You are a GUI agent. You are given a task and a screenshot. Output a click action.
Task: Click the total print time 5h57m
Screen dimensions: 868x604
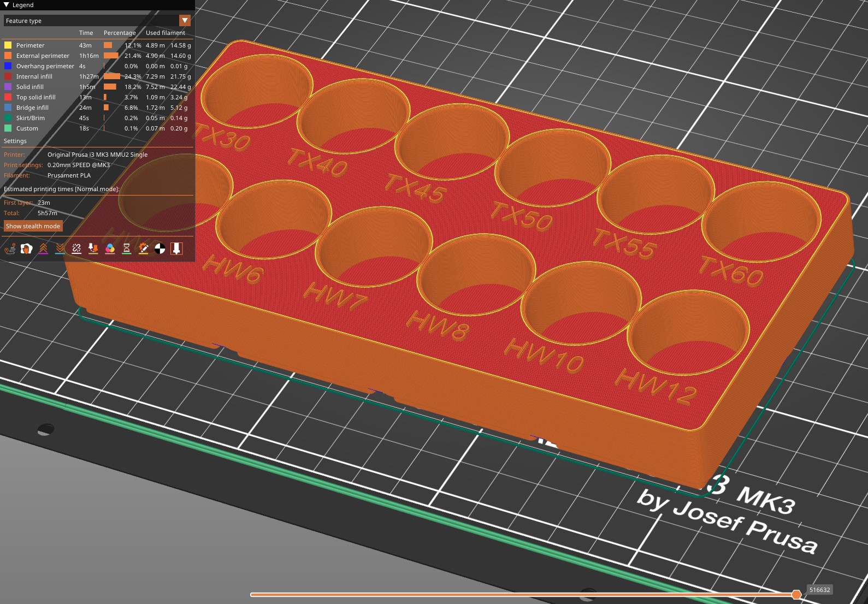coord(48,213)
